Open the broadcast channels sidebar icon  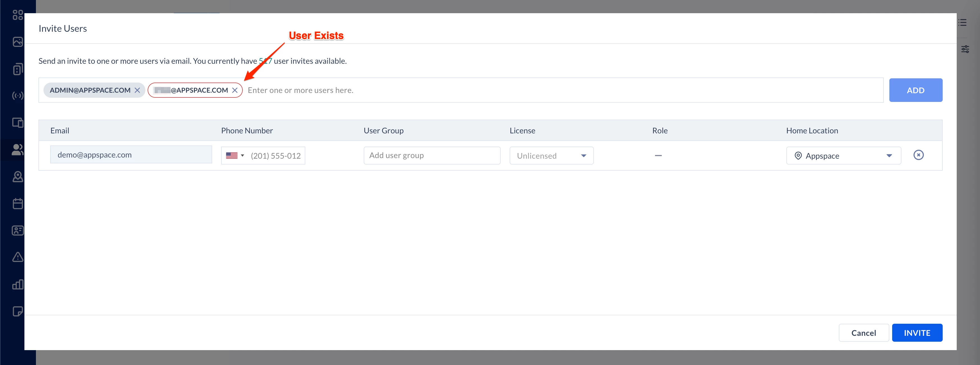coord(17,95)
